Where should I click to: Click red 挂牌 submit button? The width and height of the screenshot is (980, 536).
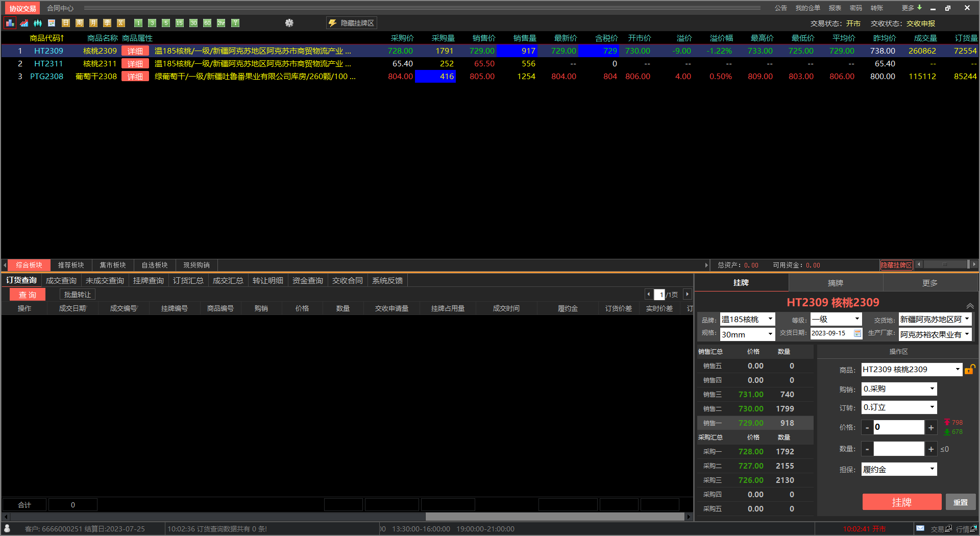click(902, 502)
